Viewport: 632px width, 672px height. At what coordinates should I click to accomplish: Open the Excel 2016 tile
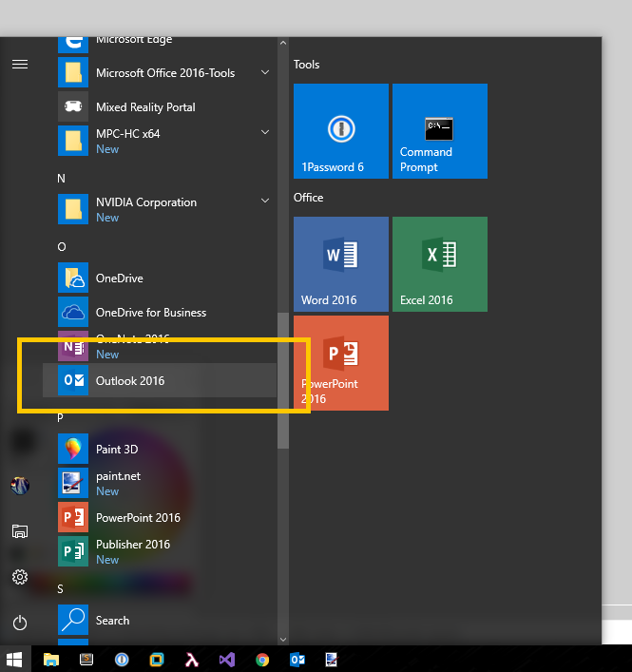point(440,264)
